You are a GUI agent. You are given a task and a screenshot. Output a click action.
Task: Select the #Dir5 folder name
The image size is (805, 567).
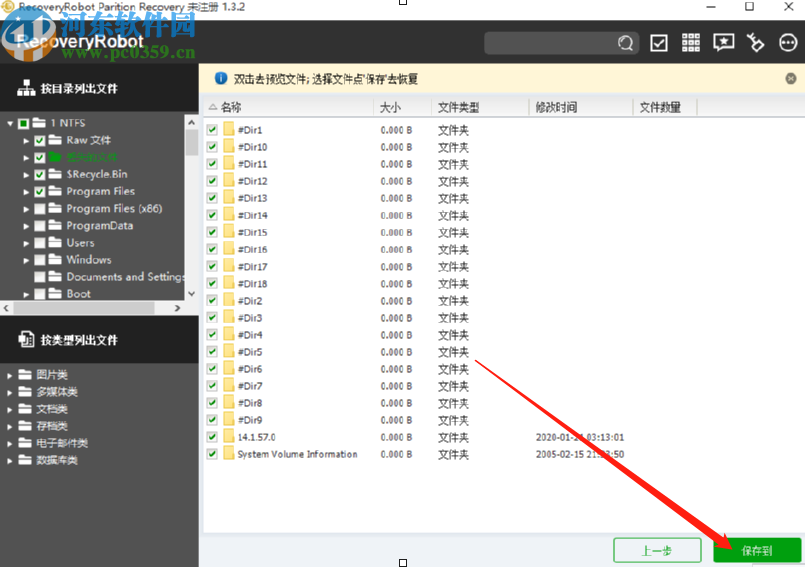click(250, 352)
